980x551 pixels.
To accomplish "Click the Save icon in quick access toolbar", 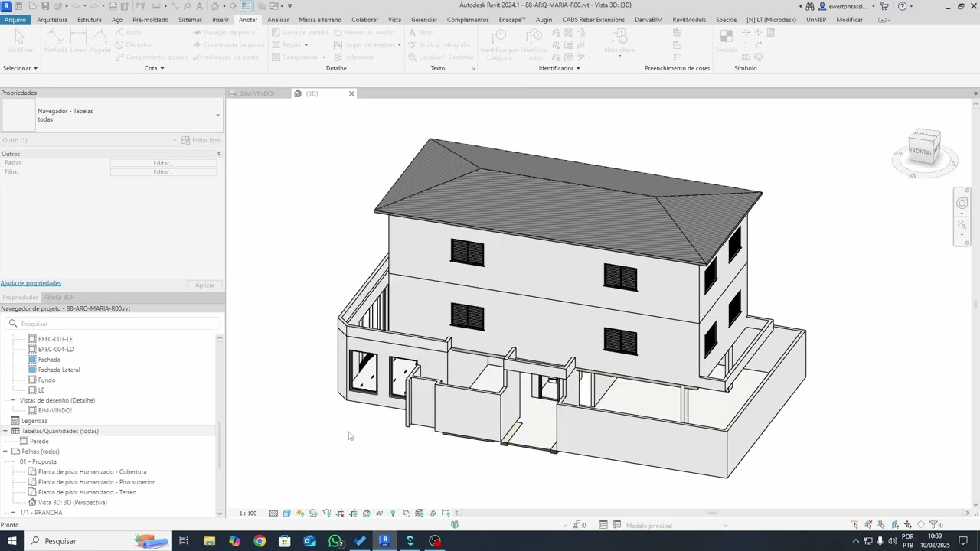I will point(45,6).
